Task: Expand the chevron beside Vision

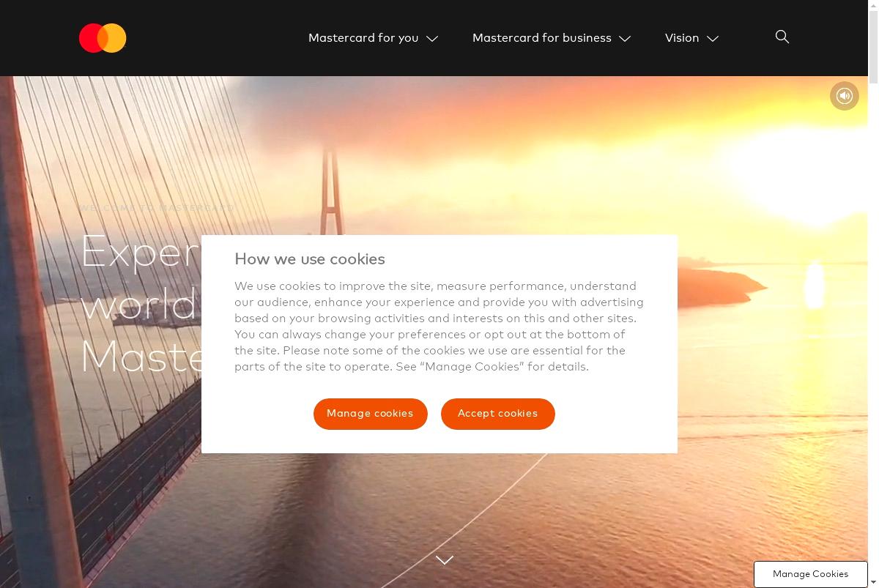Action: pos(713,39)
